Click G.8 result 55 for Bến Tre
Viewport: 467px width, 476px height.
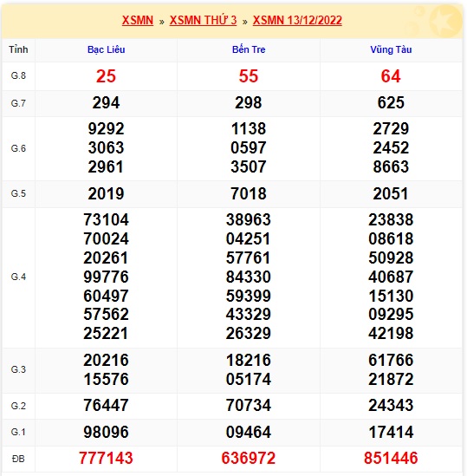point(249,76)
